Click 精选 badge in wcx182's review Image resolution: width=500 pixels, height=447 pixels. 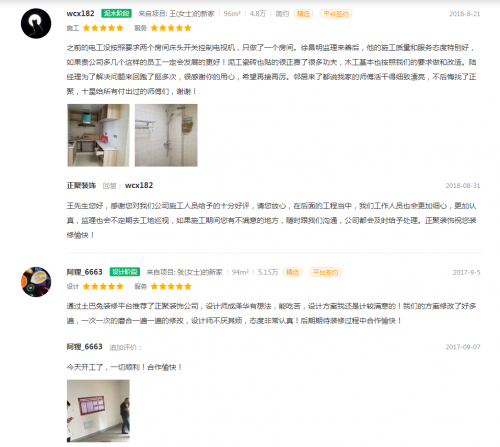[x=303, y=14]
